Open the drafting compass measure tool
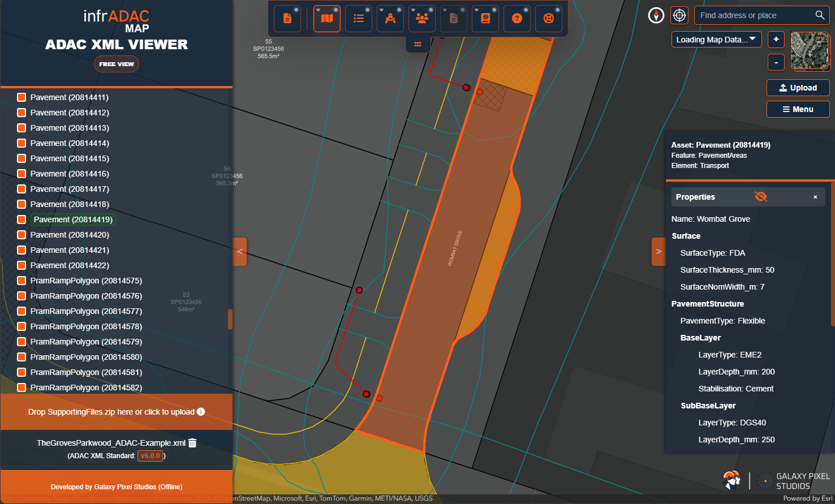Screen dimensions: 835x504 point(390,19)
